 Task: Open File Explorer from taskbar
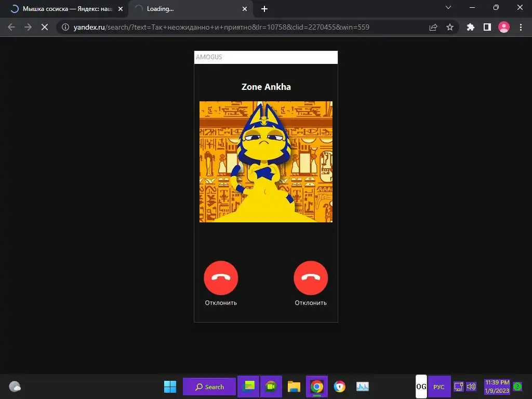(294, 387)
